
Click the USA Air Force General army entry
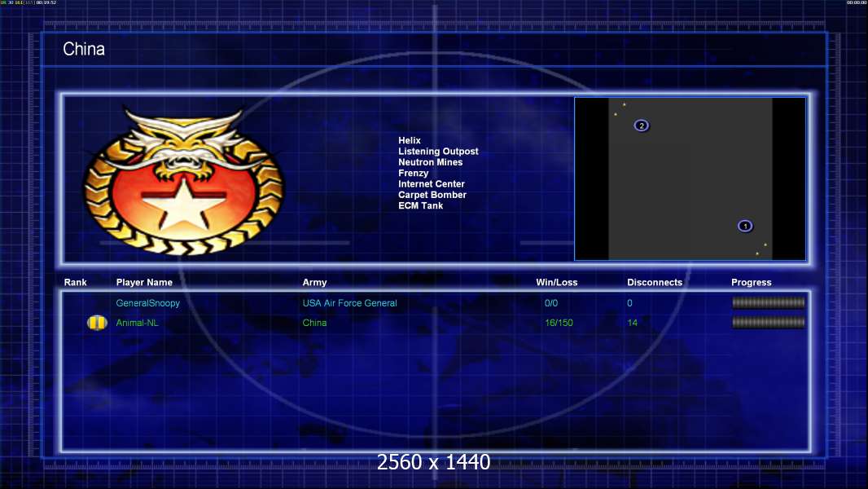click(x=349, y=303)
